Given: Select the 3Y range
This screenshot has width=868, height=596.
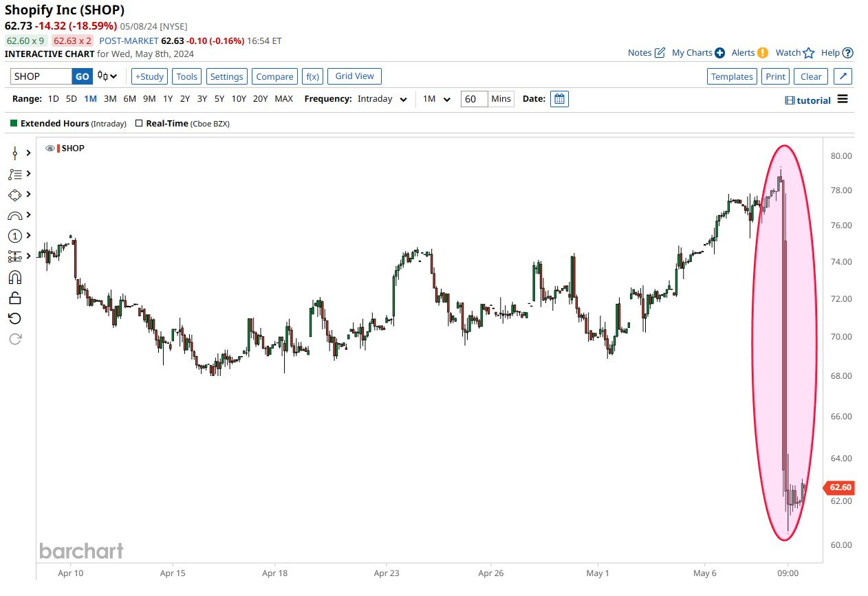Looking at the screenshot, I should click(x=202, y=99).
